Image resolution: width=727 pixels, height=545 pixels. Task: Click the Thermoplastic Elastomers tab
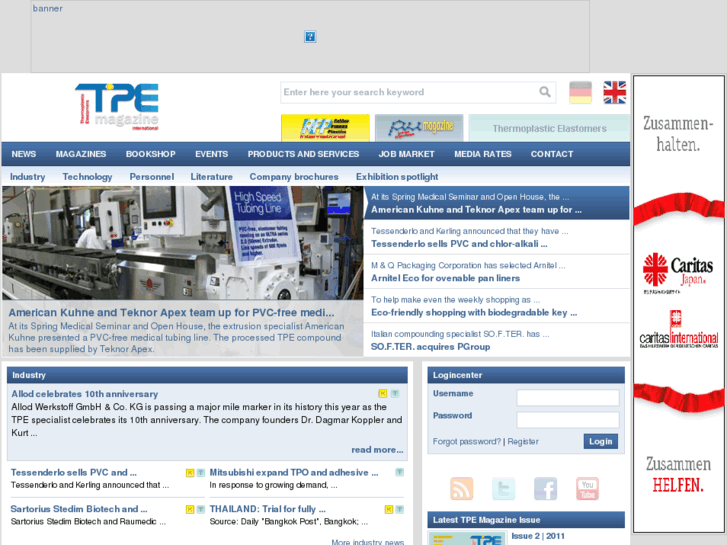549,128
